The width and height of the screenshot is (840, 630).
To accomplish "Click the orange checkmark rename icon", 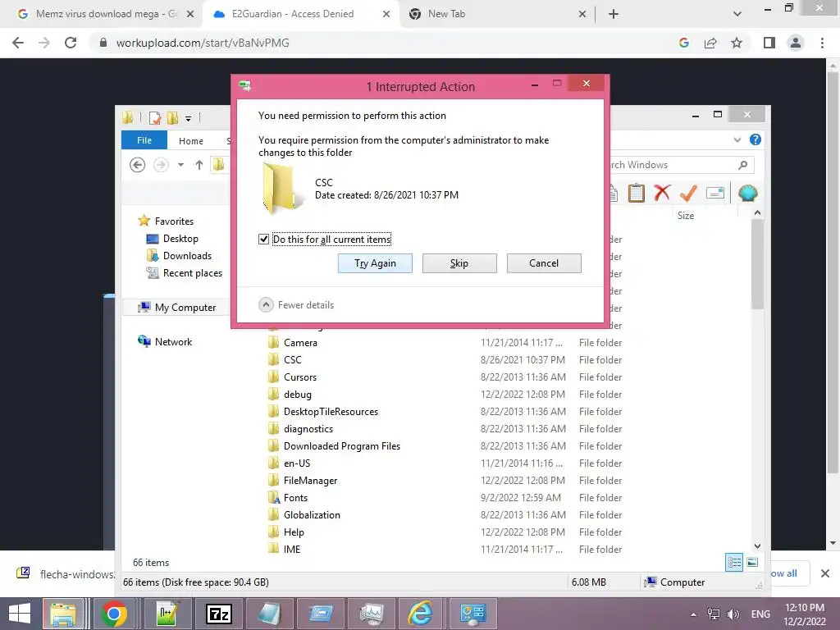I will tap(688, 193).
